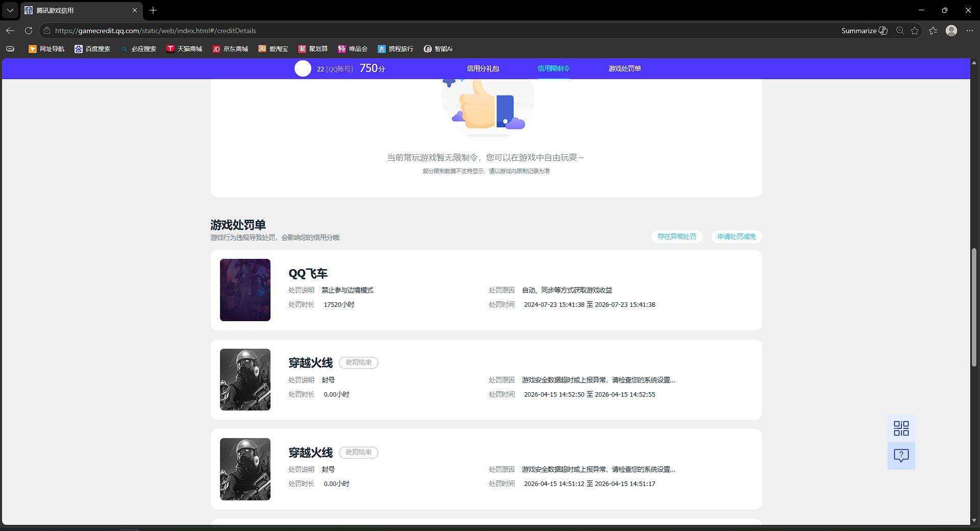Image resolution: width=980 pixels, height=531 pixels.
Task: Open the 必应搜索 bookmark
Action: point(138,49)
